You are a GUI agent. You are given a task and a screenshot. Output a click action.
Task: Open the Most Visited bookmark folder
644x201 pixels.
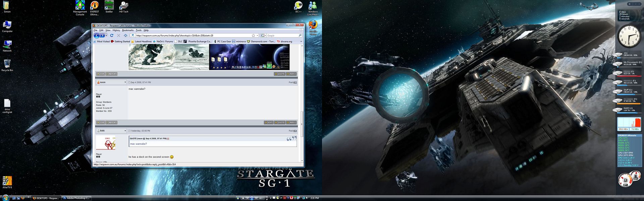click(x=101, y=42)
